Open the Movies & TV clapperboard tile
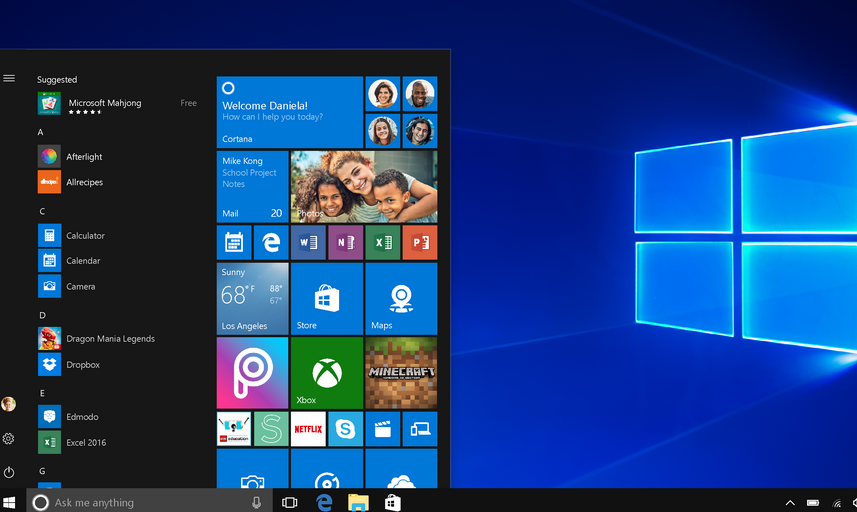This screenshot has height=512, width=857. 383,429
